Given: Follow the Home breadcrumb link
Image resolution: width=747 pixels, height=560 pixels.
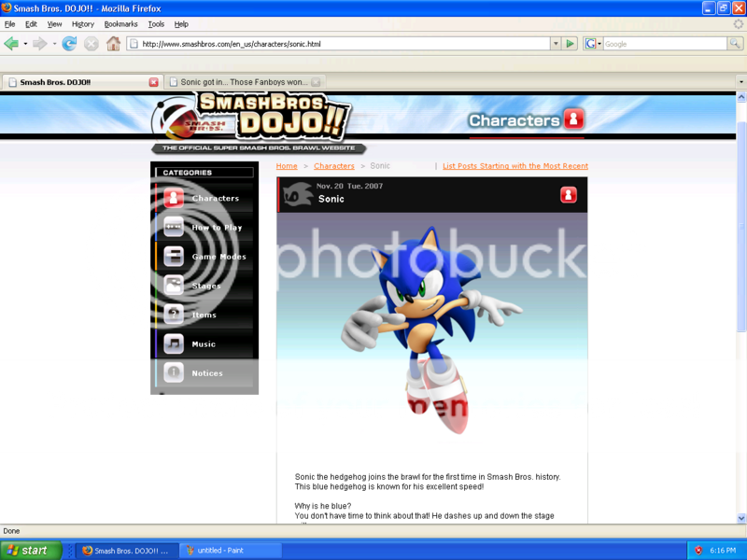Looking at the screenshot, I should 287,166.
